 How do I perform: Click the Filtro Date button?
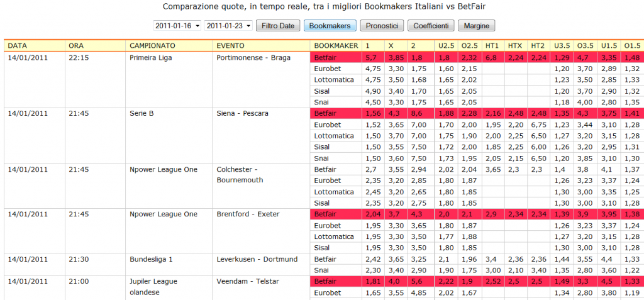pyautogui.click(x=278, y=26)
